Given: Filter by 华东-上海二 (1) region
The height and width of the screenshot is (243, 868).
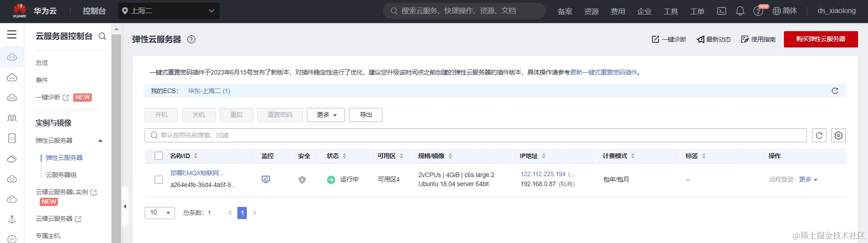Looking at the screenshot, I should point(209,91).
